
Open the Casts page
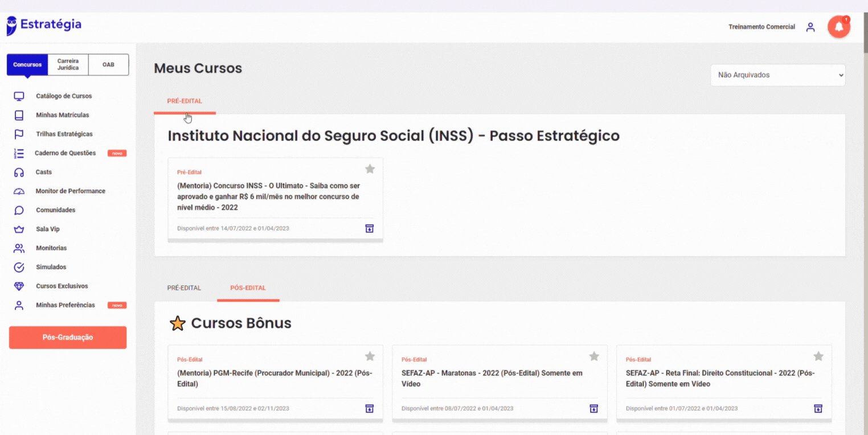(x=44, y=172)
